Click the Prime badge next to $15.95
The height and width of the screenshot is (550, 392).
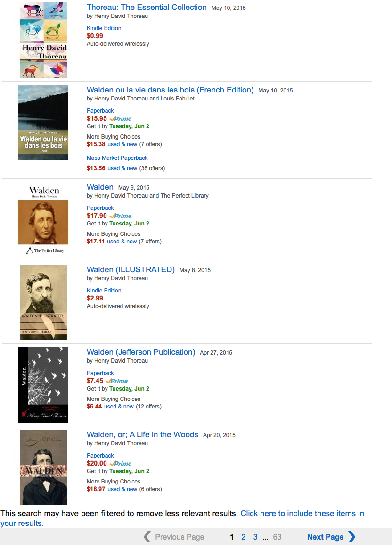coord(121,118)
